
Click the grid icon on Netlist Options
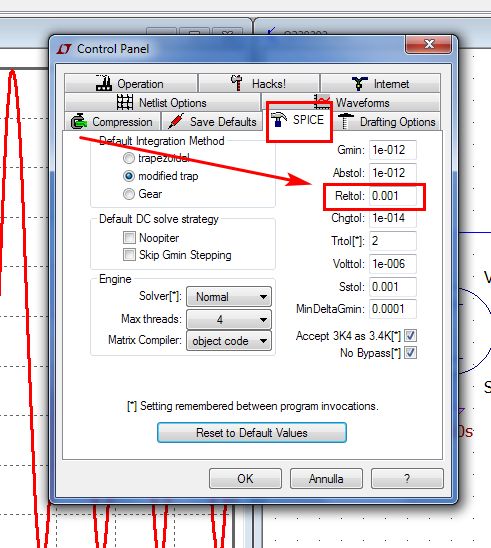pyautogui.click(x=125, y=102)
